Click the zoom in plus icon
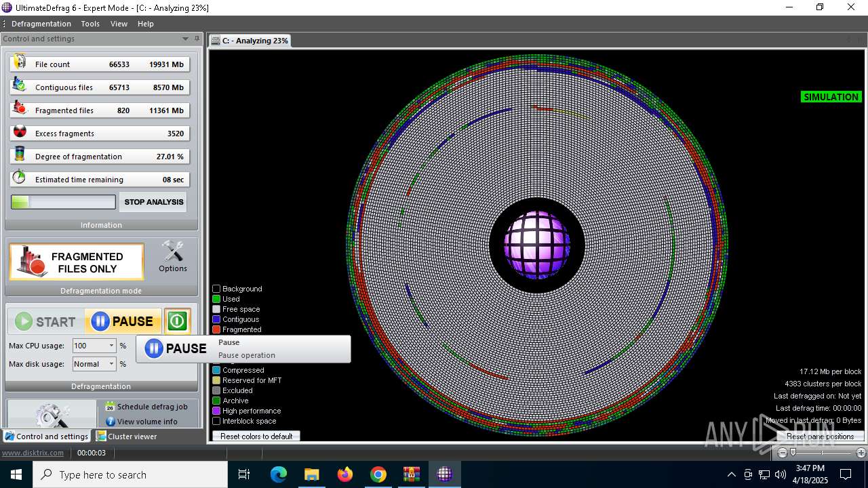 (x=861, y=453)
